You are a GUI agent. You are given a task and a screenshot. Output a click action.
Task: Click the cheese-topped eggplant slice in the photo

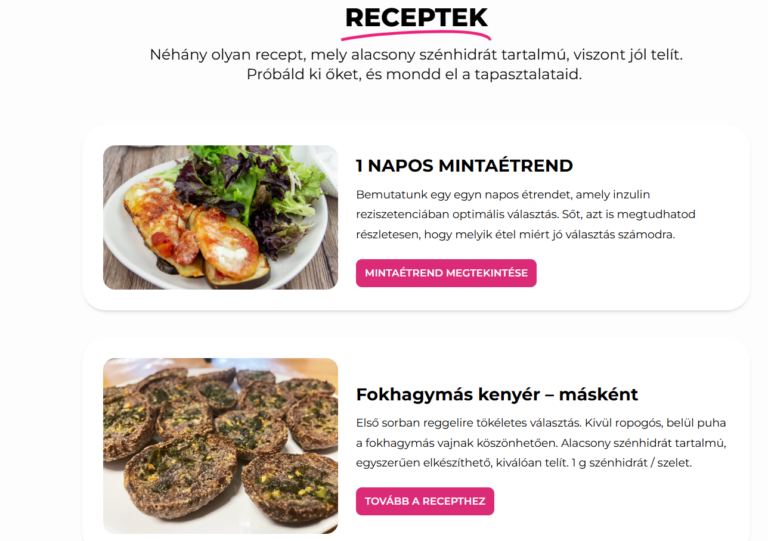click(225, 242)
